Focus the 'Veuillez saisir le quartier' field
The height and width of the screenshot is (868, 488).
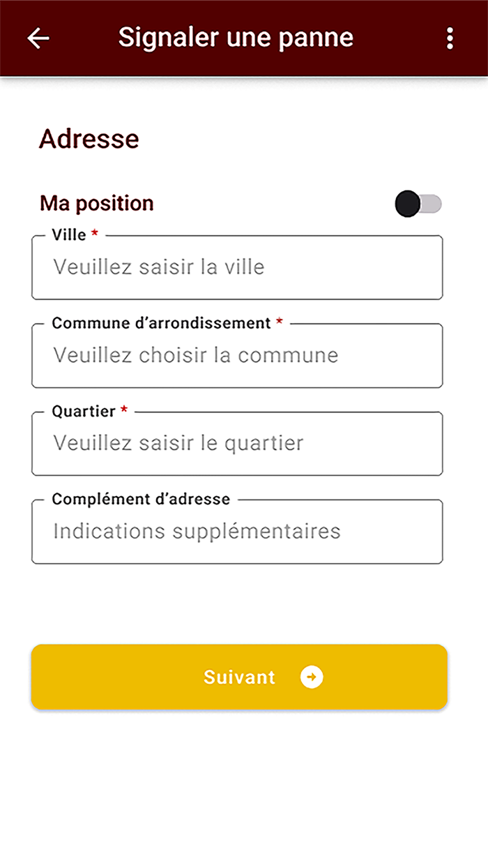tap(237, 443)
